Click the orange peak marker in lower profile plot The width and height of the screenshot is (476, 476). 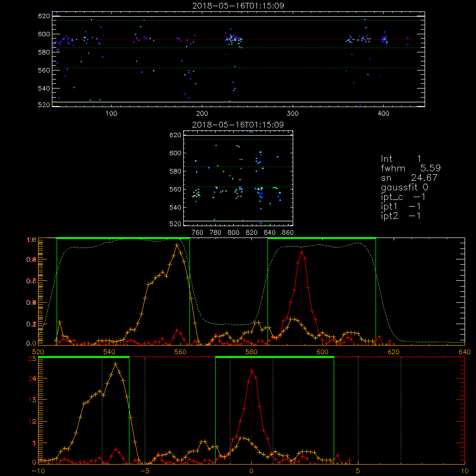click(115, 364)
